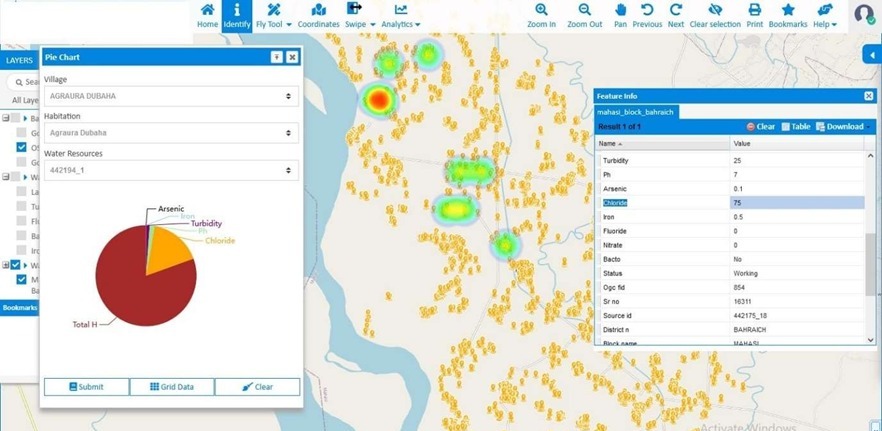The image size is (882, 431).
Task: Click the Grid Data button
Action: coord(172,387)
